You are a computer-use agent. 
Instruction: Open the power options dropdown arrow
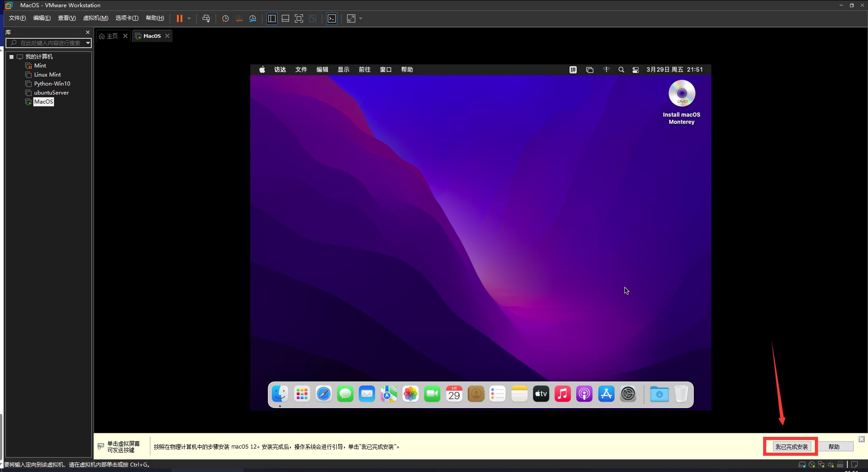tap(189, 18)
